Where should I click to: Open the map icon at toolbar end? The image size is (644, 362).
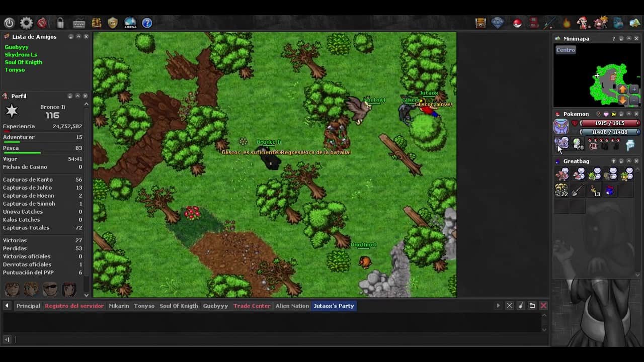(635, 23)
